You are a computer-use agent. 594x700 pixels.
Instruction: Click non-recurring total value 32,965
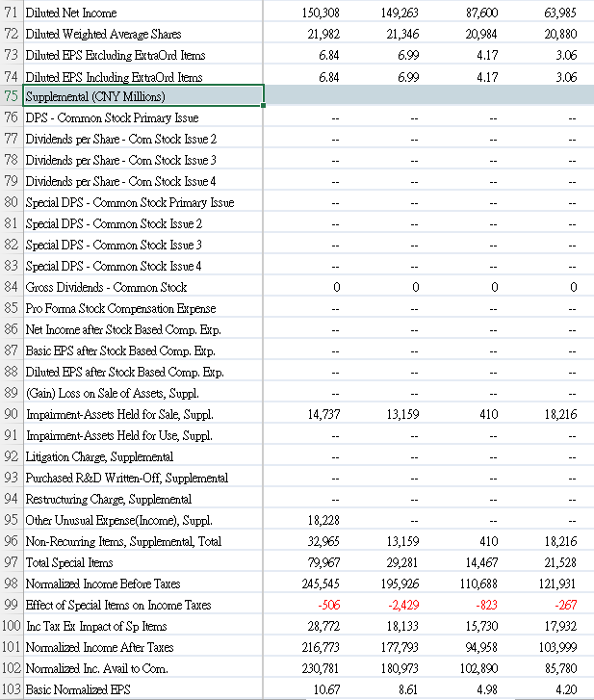323,541
